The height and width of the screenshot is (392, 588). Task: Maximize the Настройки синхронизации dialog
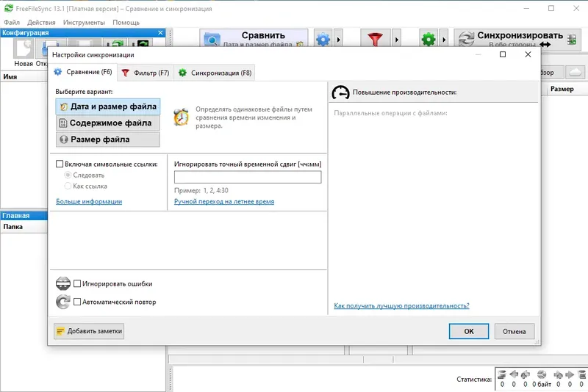click(x=503, y=54)
